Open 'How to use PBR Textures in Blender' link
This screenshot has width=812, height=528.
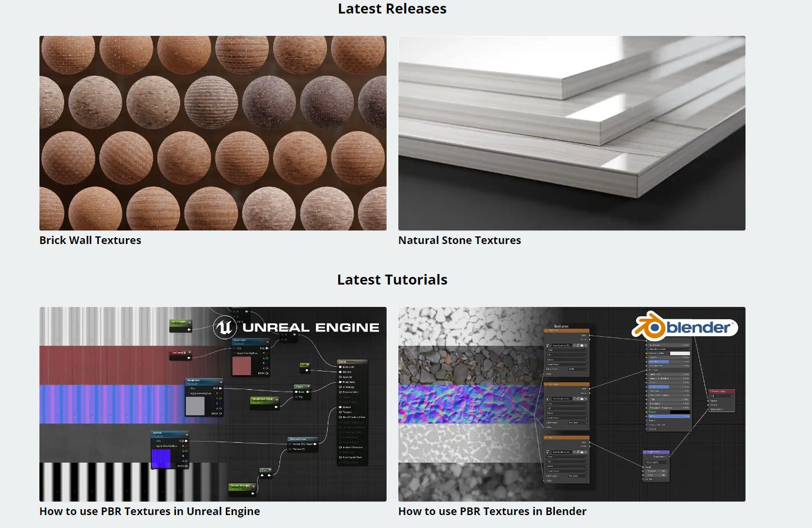coord(492,512)
